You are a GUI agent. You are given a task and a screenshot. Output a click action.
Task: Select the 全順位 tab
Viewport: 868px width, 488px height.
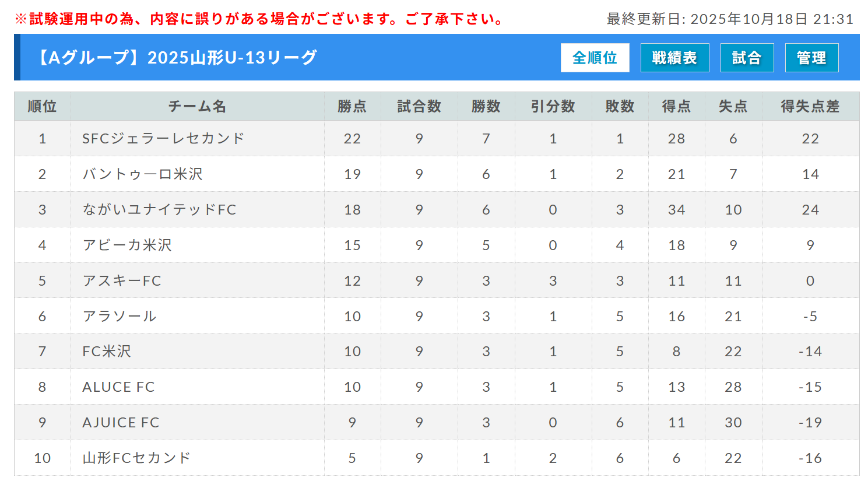[595, 58]
